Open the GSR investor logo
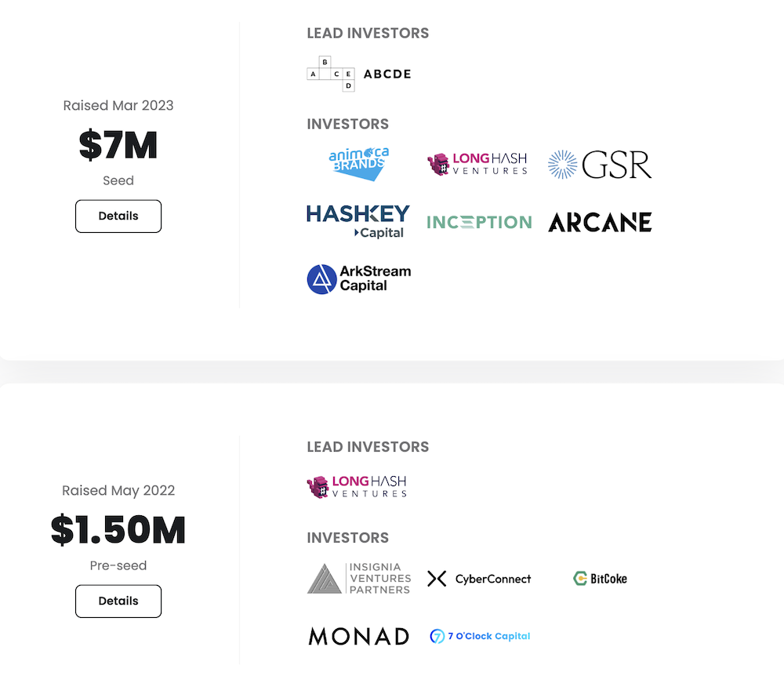This screenshot has width=784, height=676. point(600,164)
